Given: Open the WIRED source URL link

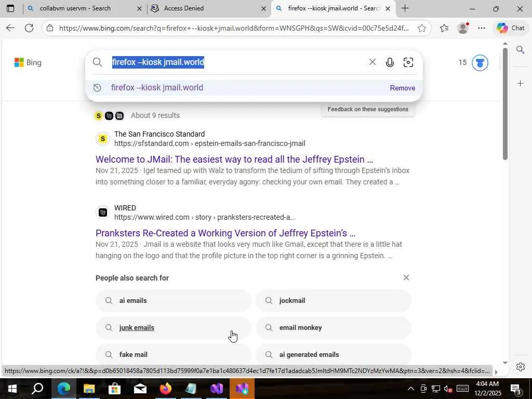Looking at the screenshot, I should 205,217.
